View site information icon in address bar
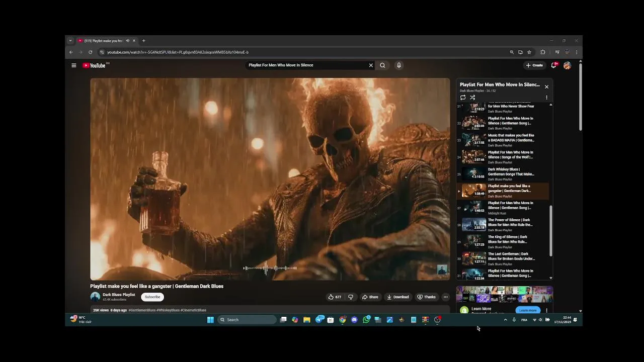 (x=102, y=52)
